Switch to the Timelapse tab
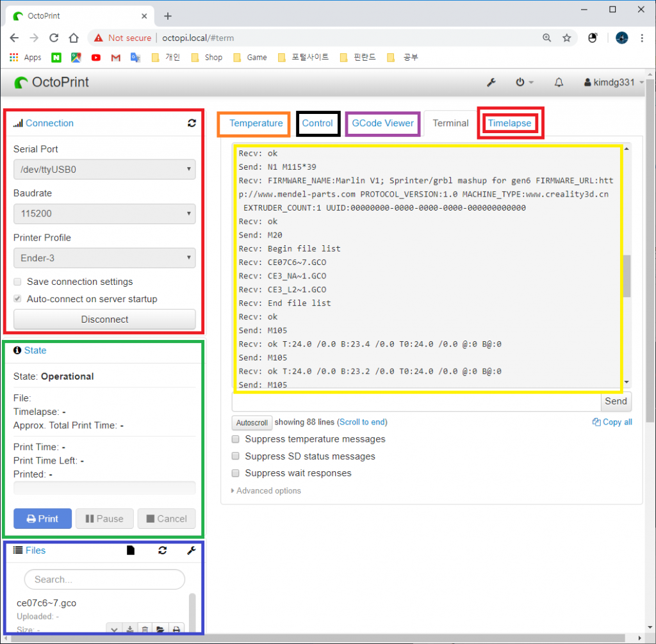Viewport: 656px width, 644px height. [x=509, y=124]
